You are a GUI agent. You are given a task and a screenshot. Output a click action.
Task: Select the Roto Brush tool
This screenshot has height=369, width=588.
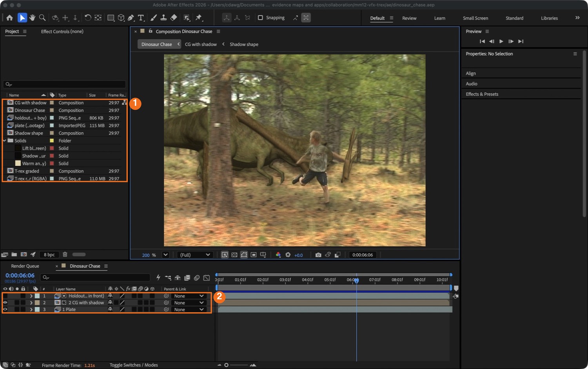click(x=187, y=18)
